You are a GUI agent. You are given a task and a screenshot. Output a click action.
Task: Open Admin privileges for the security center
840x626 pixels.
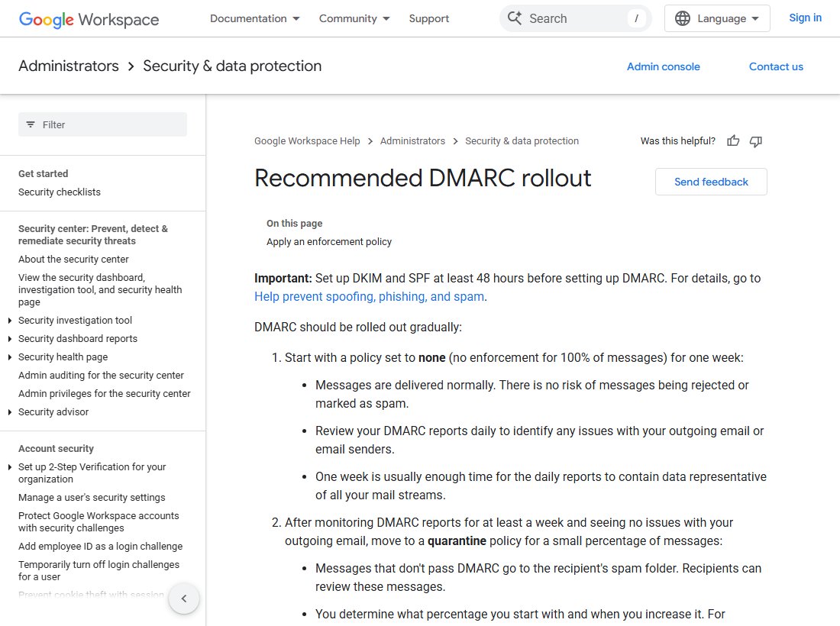105,394
